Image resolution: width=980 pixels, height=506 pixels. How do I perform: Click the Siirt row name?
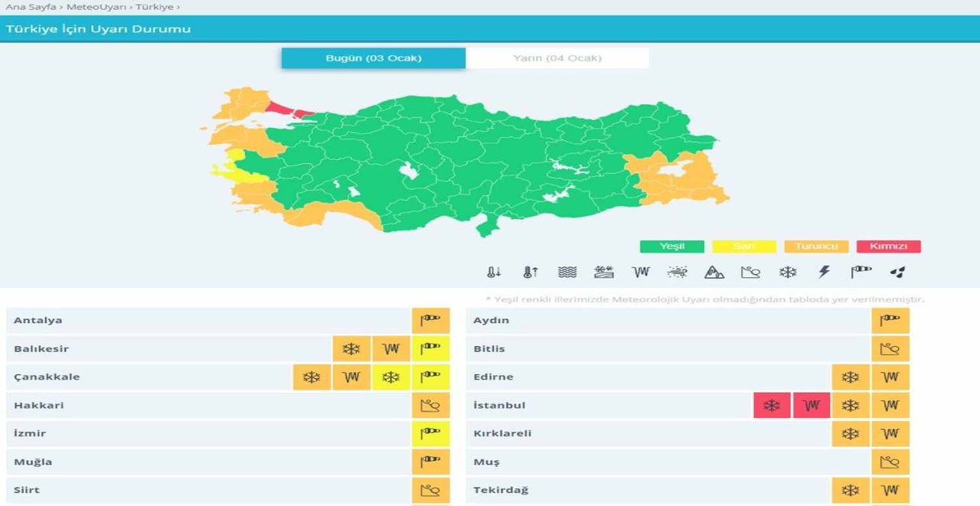point(27,490)
